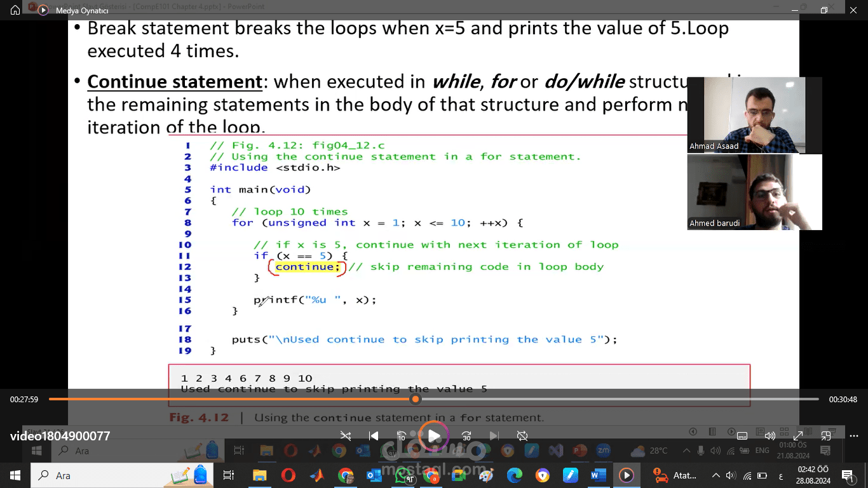Skip back 10 seconds
Screen dimensions: 868x488
click(402, 436)
